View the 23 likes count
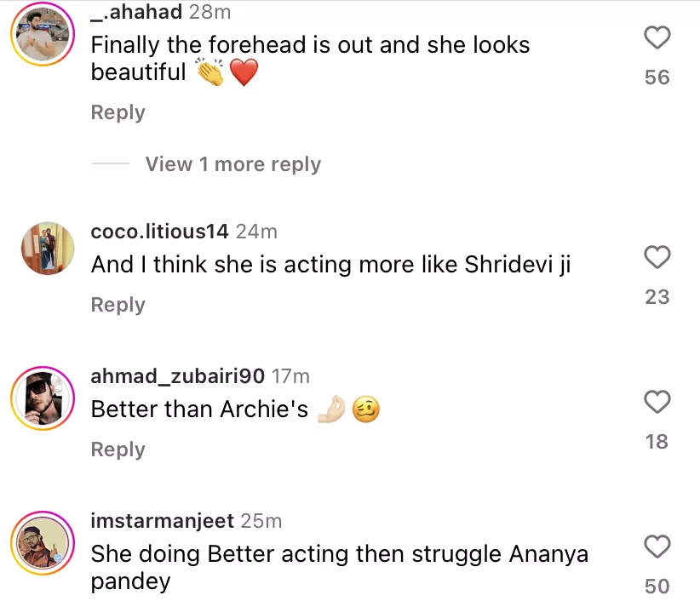Image resolution: width=700 pixels, height=601 pixels. click(657, 297)
